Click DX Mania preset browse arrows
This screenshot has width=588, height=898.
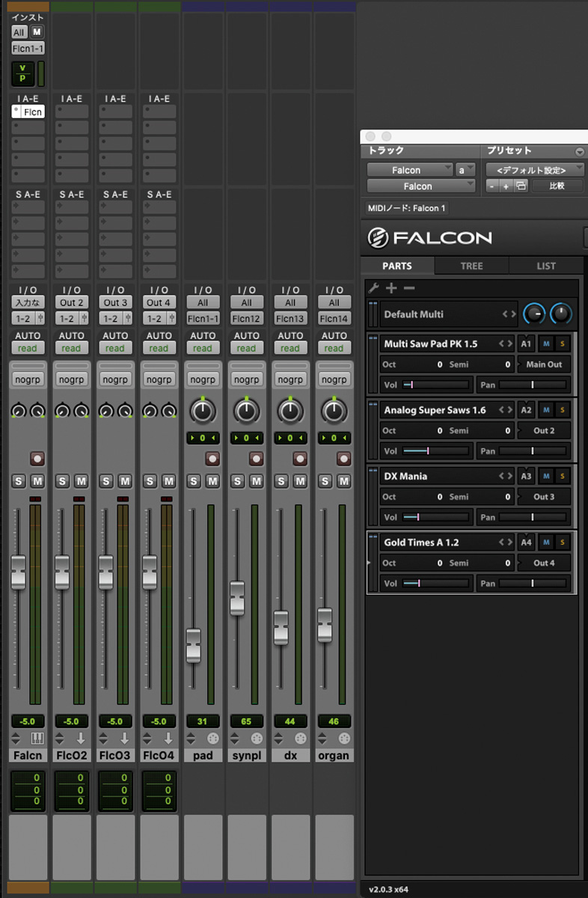tap(506, 476)
